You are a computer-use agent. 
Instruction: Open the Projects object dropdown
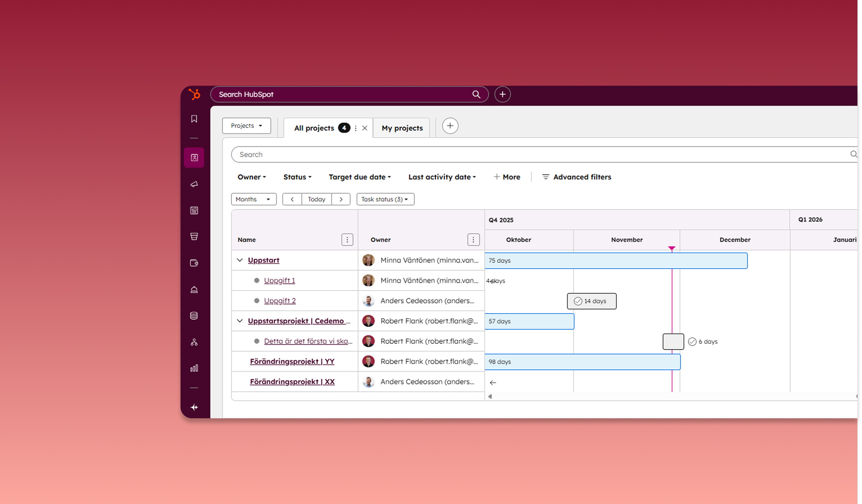247,126
